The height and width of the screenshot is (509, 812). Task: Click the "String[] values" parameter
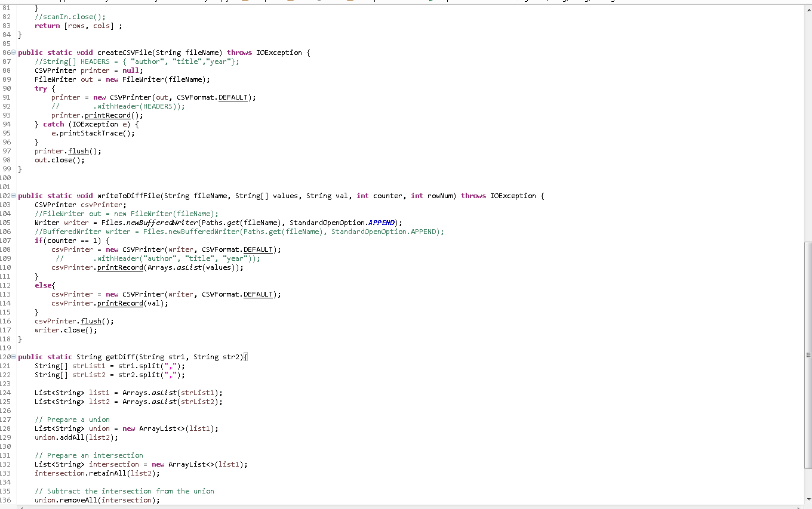(x=267, y=196)
